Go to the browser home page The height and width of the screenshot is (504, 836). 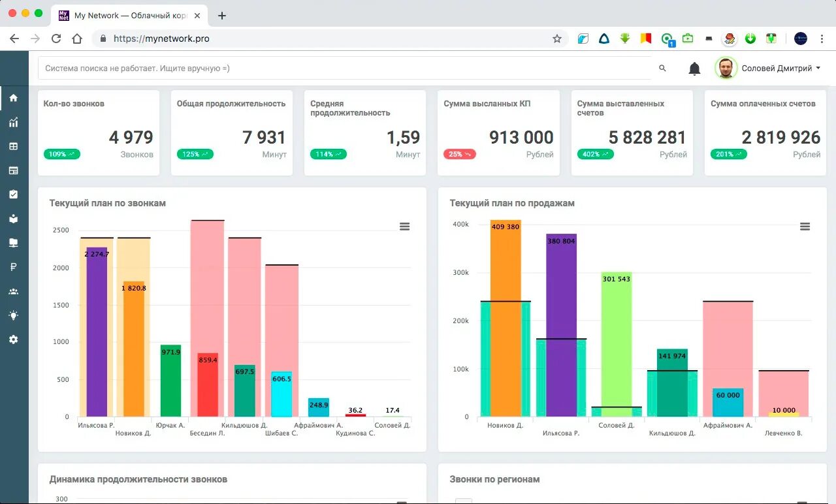tap(77, 39)
